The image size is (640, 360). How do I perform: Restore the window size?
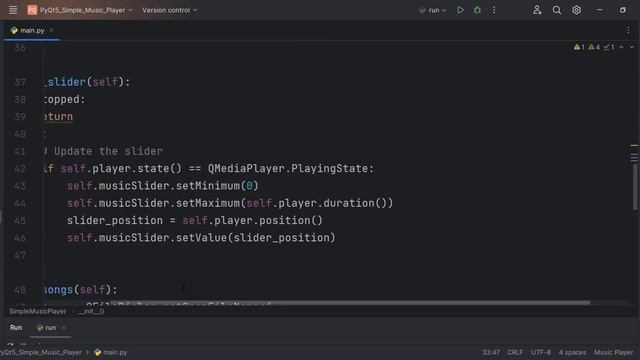click(622, 10)
